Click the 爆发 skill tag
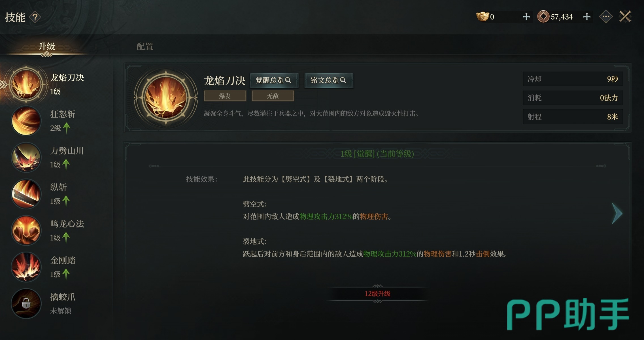The height and width of the screenshot is (340, 644). [x=225, y=96]
